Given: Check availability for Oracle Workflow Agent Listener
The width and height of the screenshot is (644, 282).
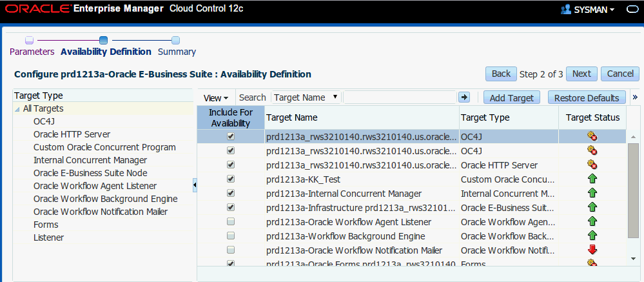Looking at the screenshot, I should pos(231,221).
